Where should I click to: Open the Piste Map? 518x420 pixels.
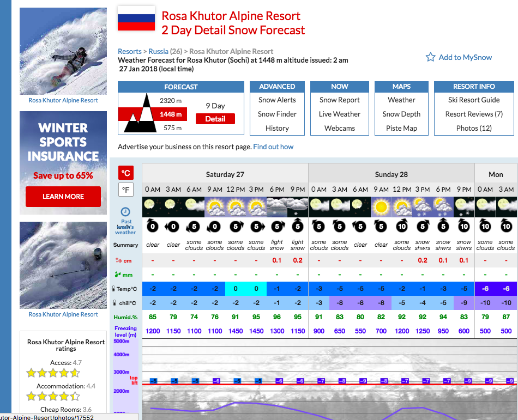coord(401,128)
